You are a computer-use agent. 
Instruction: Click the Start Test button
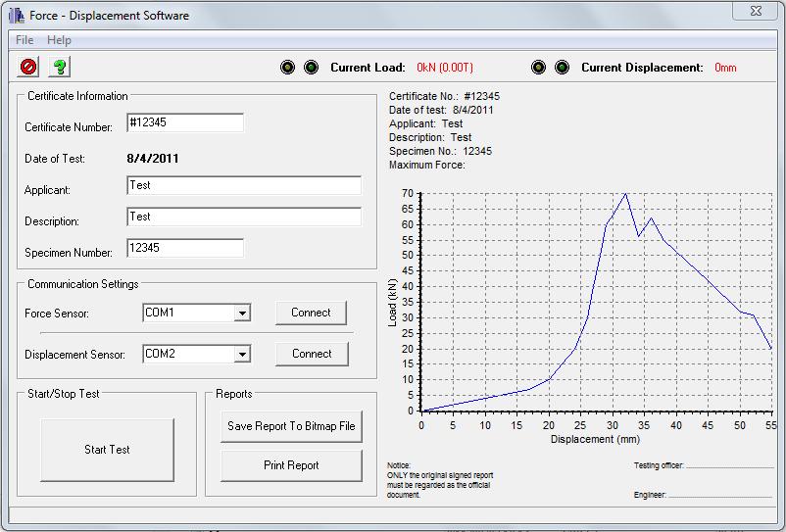click(107, 450)
